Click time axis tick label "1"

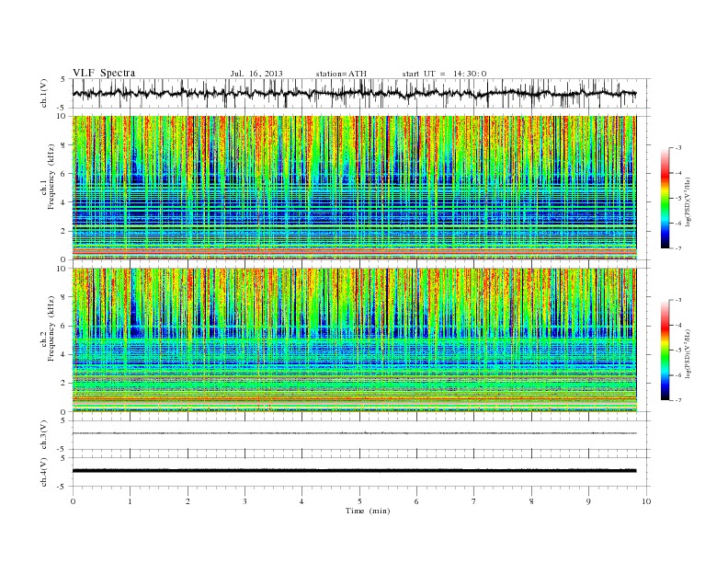tap(130, 501)
